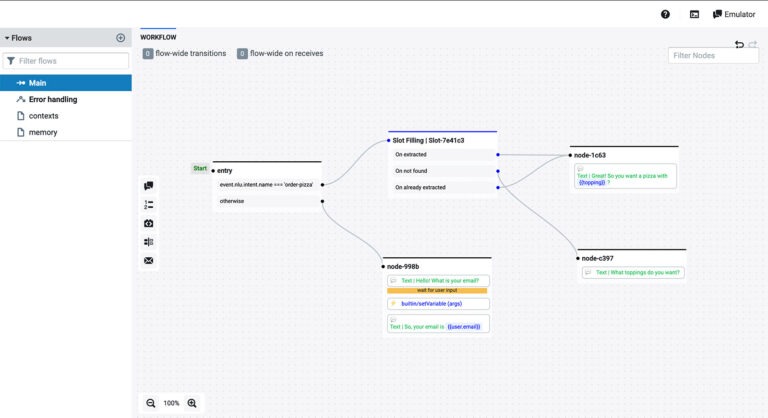Select the Main flow
Screen dimensions: 768x418
66,83
